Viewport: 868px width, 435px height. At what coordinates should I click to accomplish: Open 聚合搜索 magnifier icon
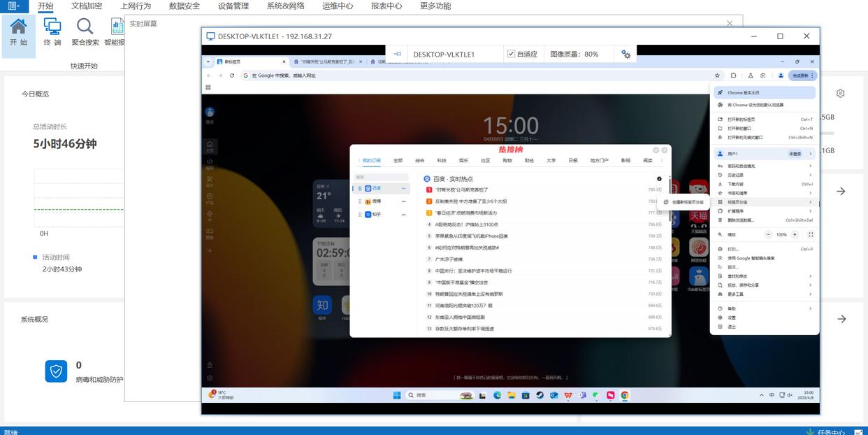[85, 32]
